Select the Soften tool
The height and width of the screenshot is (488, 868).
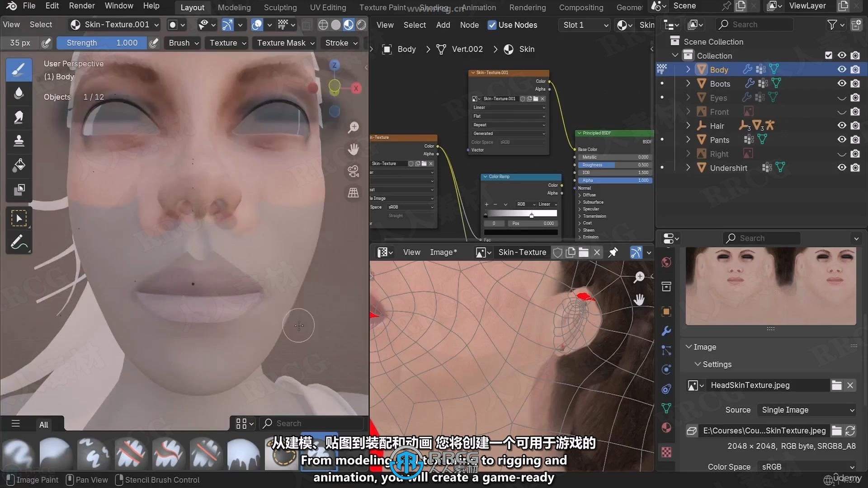pyautogui.click(x=19, y=93)
